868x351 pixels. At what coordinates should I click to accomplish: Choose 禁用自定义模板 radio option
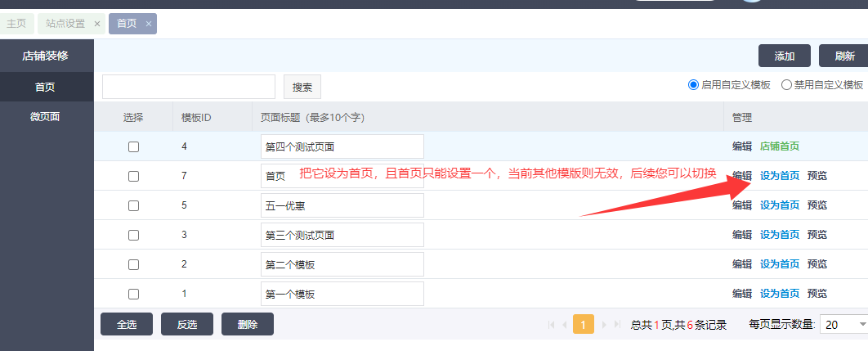pos(787,84)
